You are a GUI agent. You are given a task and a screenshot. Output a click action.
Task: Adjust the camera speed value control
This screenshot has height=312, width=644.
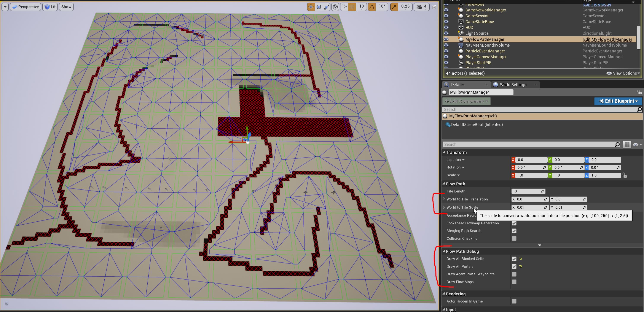422,7
